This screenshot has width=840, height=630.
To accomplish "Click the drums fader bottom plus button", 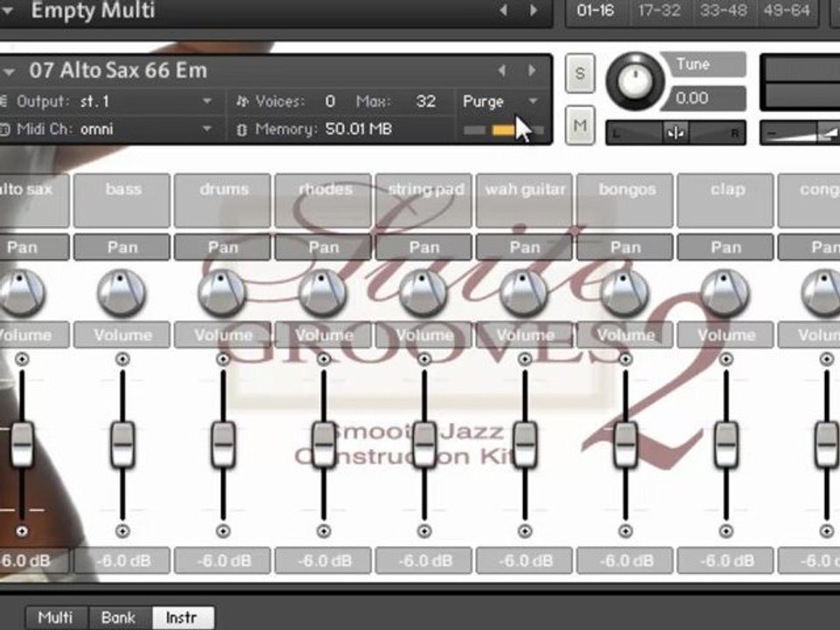I will 223,531.
